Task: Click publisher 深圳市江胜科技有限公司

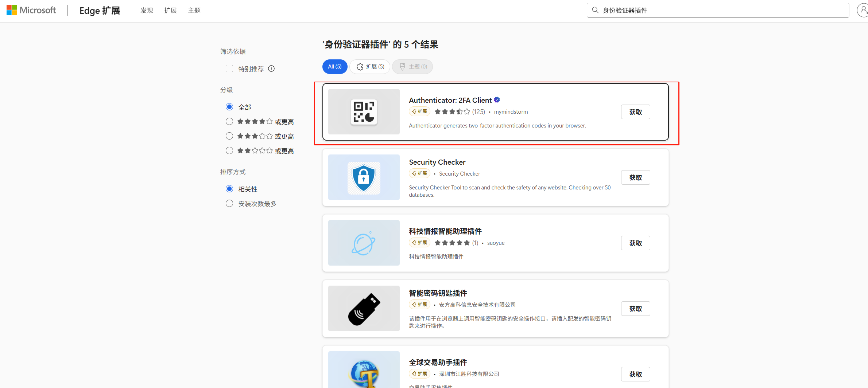Action: (x=469, y=374)
